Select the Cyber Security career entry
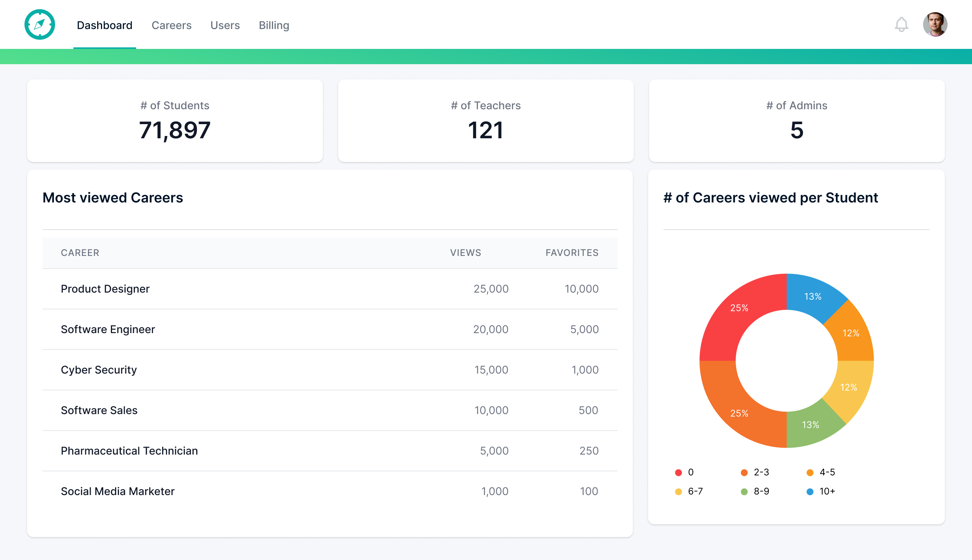972x560 pixels. tap(99, 370)
